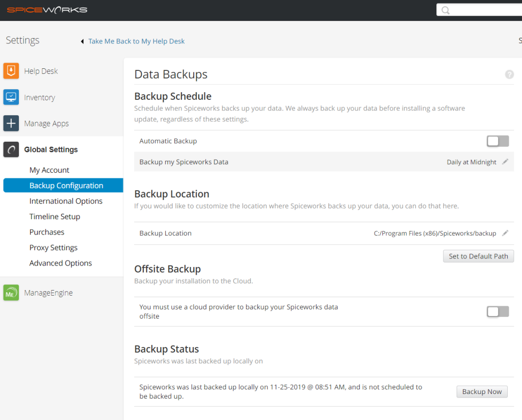Open Purchases settings
Image resolution: width=522 pixels, height=420 pixels.
pos(46,232)
